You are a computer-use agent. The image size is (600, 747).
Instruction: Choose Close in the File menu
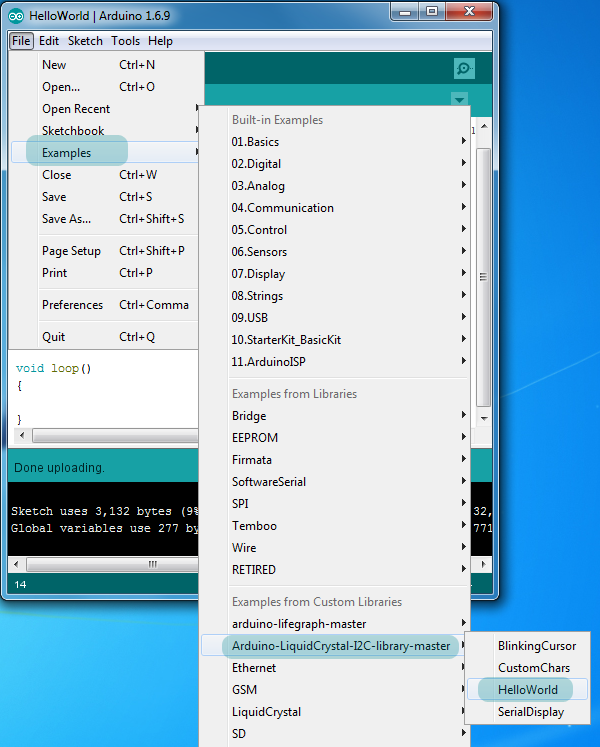105,175
